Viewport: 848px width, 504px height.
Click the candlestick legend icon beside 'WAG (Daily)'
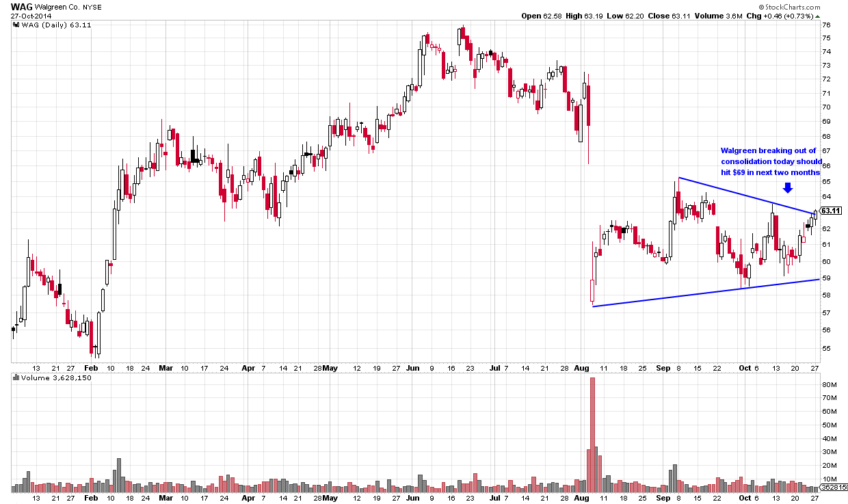[16, 25]
